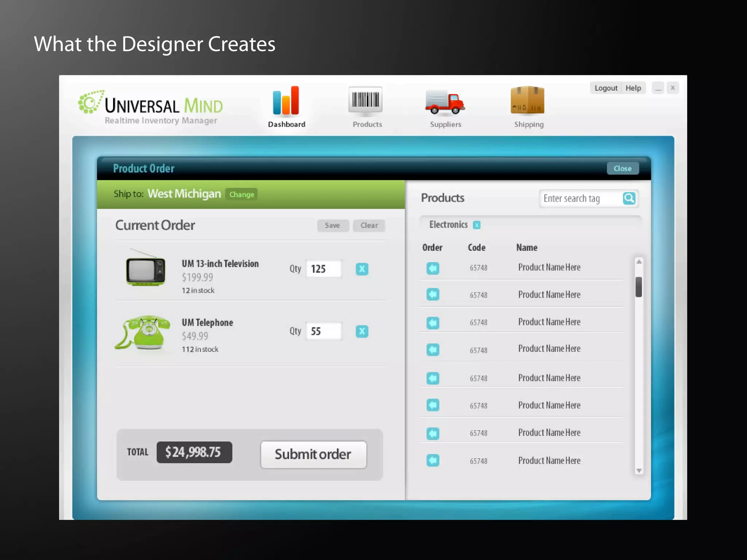747x560 pixels.
Task: Minimize the inventory manager window
Action: 658,88
